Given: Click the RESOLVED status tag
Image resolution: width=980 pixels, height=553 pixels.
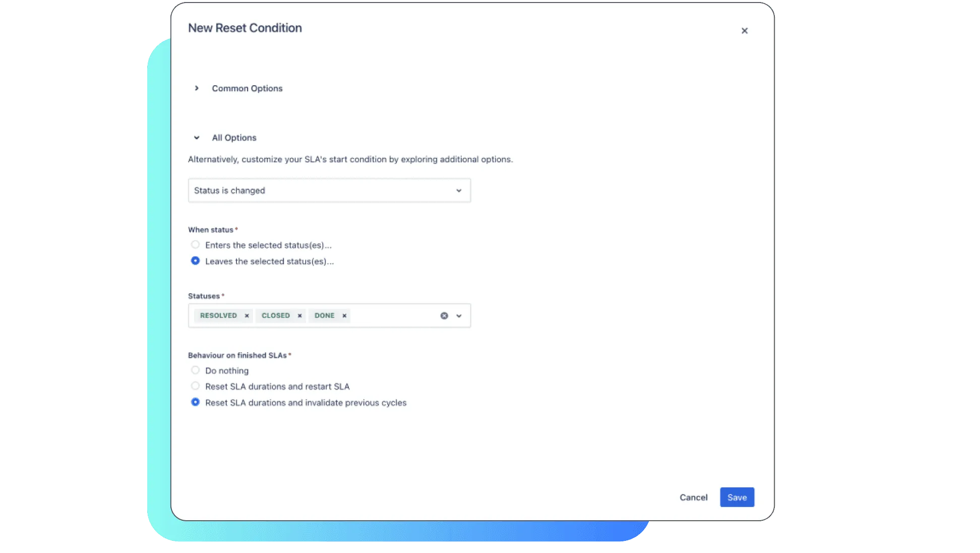Looking at the screenshot, I should tap(218, 316).
